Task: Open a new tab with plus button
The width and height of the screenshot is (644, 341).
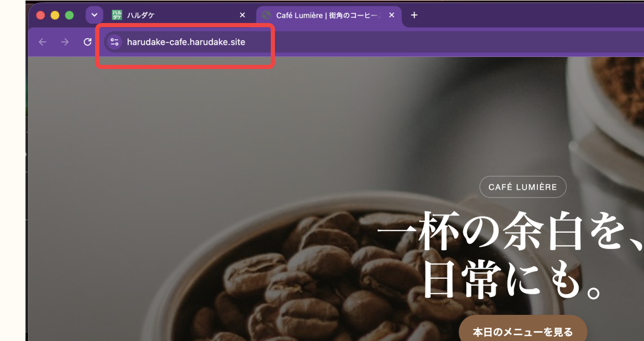Action: (x=414, y=15)
